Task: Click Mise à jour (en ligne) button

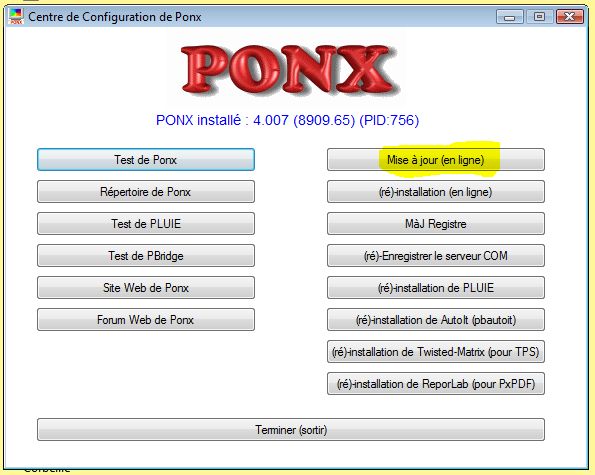Action: [436, 160]
